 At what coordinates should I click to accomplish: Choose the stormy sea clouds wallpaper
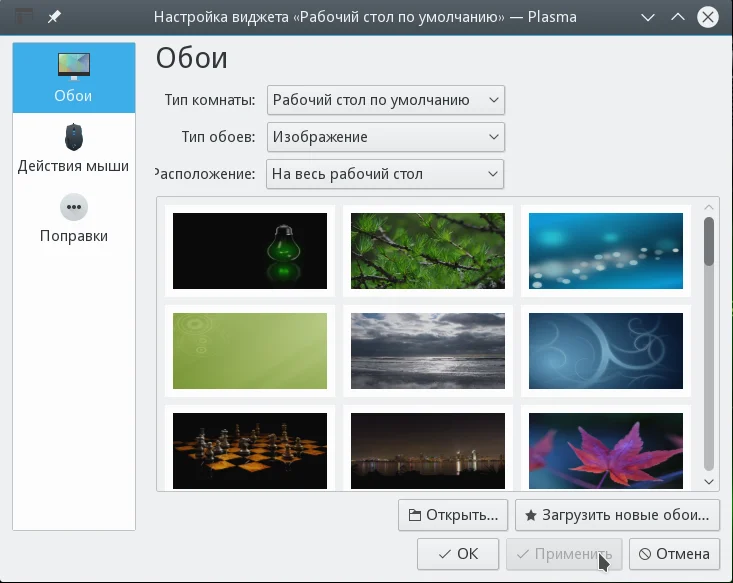[428, 351]
